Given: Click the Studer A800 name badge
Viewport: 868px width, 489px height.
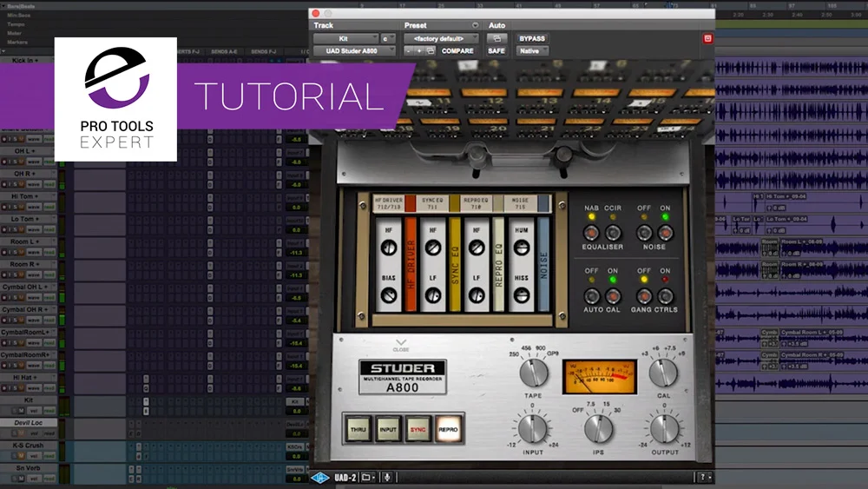Looking at the screenshot, I should pyautogui.click(x=403, y=377).
